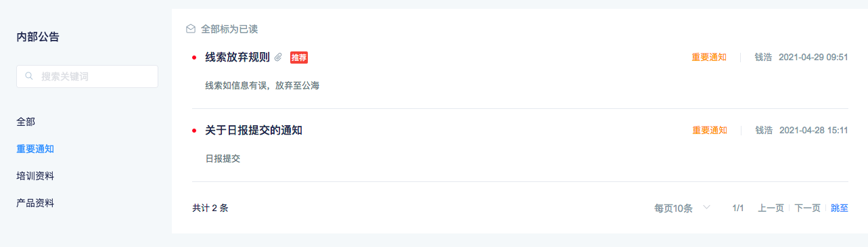Click the envelope icon for mark all read

[x=191, y=29]
